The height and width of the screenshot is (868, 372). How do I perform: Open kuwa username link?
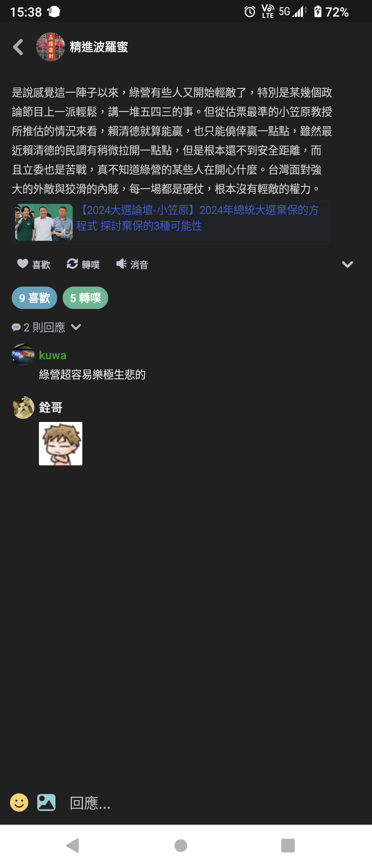(53, 355)
